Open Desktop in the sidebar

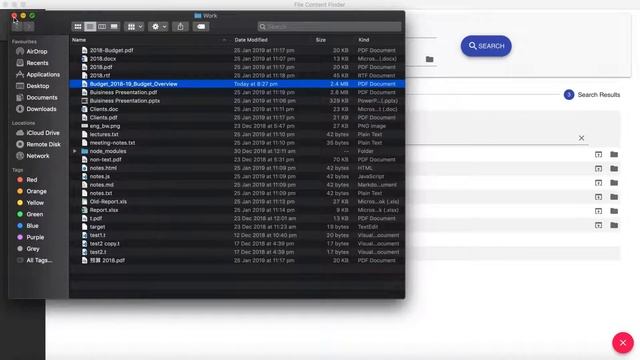tap(33, 86)
